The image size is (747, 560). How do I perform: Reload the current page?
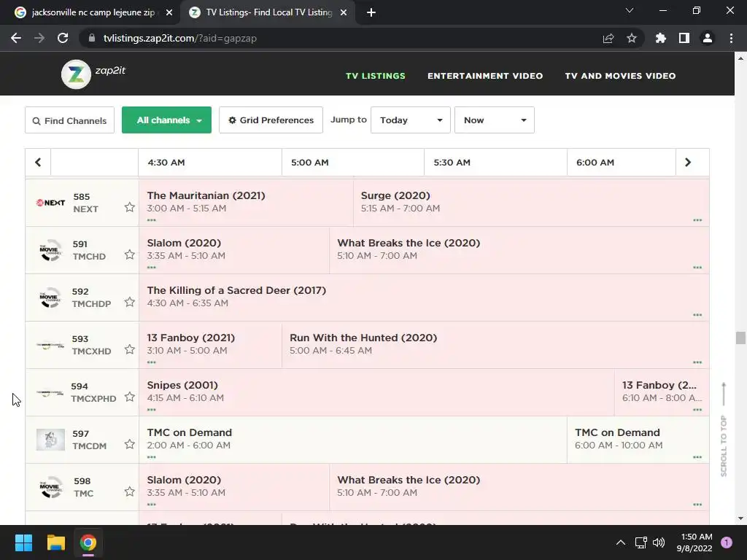[63, 38]
